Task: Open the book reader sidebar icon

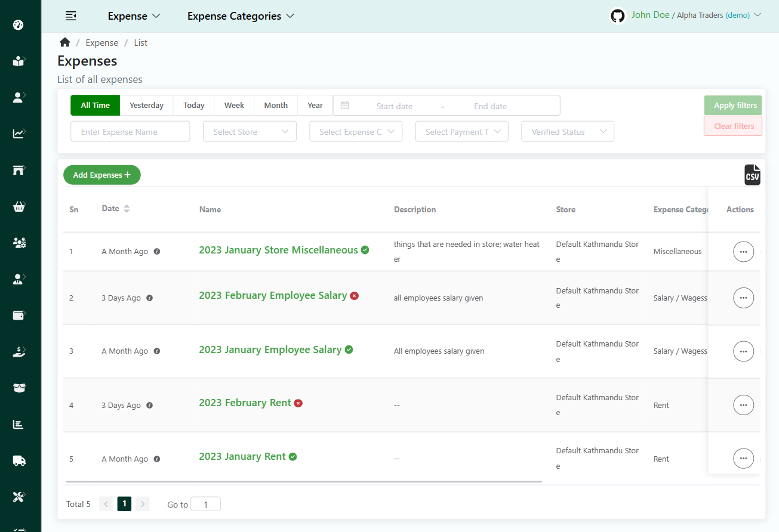Action: 19,61
